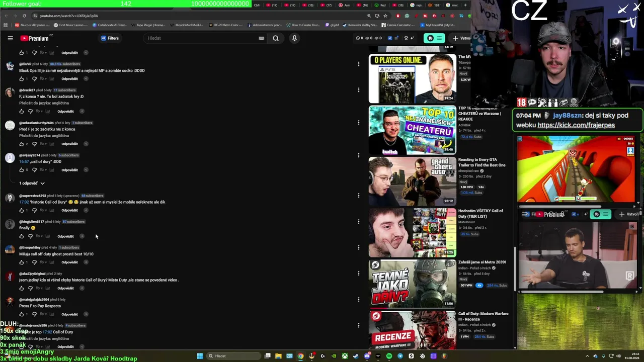This screenshot has width=644, height=362.
Task: Go back in browser history
Action: (6, 16)
